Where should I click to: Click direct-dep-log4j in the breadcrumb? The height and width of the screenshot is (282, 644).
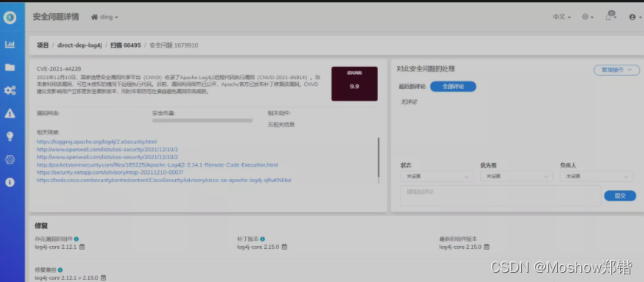tap(79, 45)
